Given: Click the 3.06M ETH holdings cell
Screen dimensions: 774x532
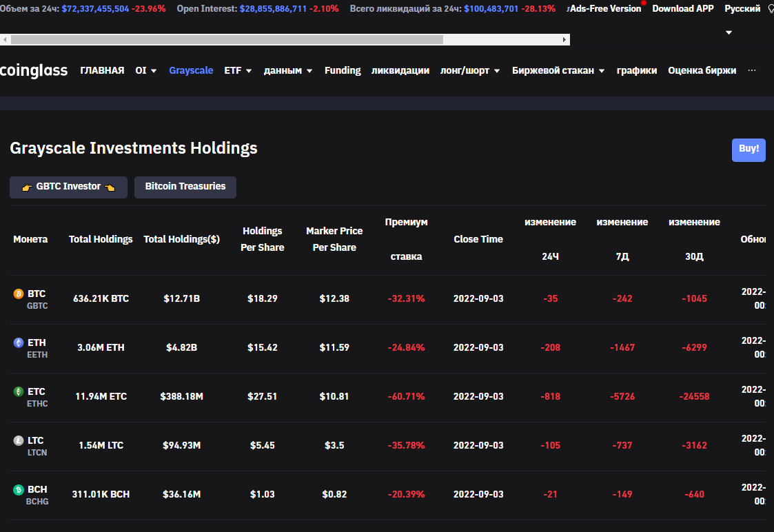Looking at the screenshot, I should coord(101,347).
